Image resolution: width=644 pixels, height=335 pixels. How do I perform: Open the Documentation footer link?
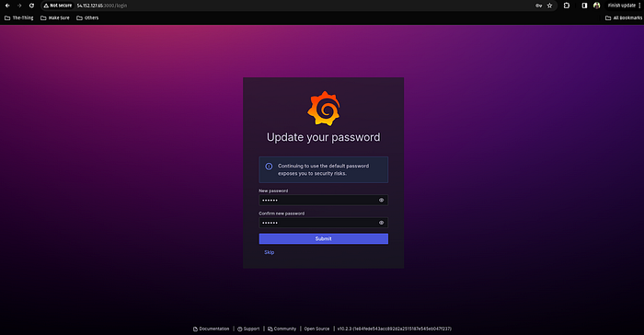click(x=211, y=329)
